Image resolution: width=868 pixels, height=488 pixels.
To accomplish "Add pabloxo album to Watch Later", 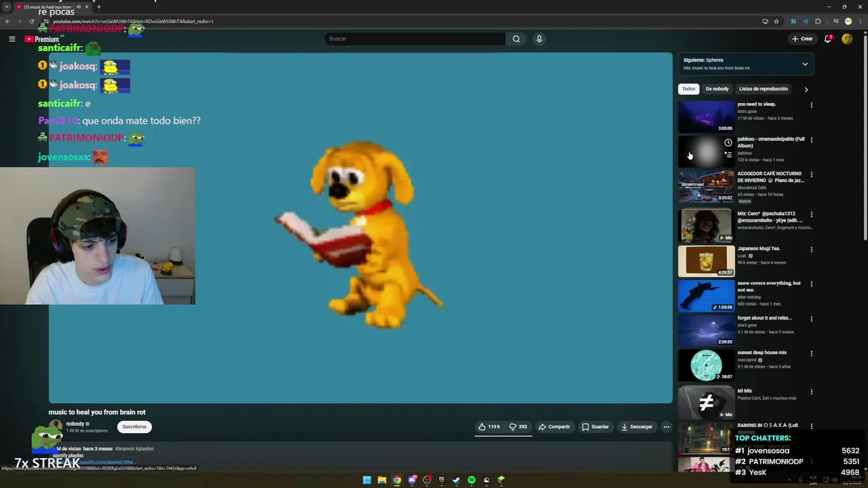I will tap(728, 143).
